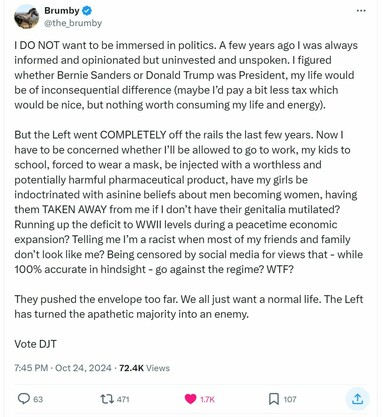Open the three-dot more options menu
This screenshot has width=383, height=417.
(x=361, y=11)
